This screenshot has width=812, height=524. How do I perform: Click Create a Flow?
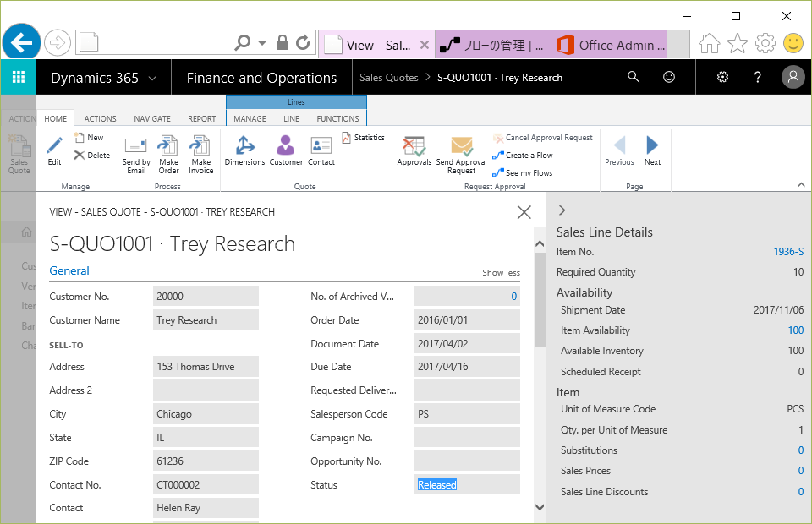(523, 156)
